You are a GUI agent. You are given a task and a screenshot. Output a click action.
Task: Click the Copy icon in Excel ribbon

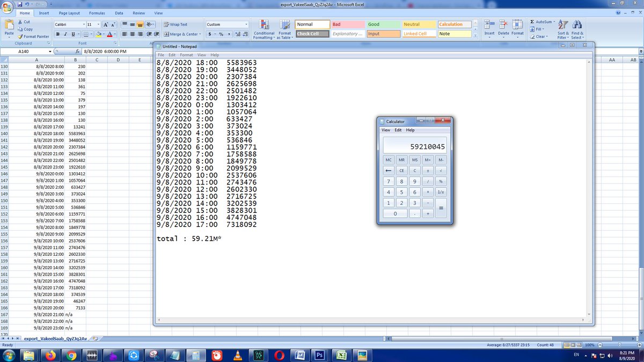[x=20, y=29]
